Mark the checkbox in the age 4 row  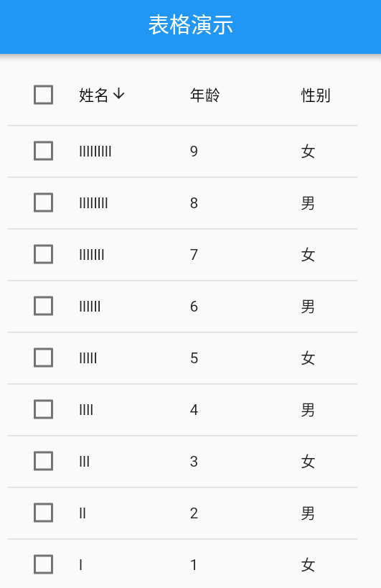pyautogui.click(x=44, y=409)
